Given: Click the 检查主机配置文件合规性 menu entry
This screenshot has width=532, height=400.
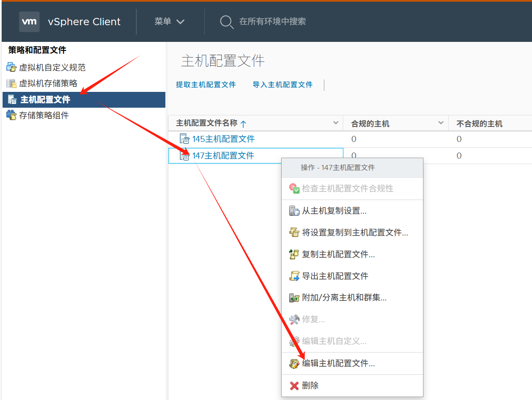Looking at the screenshot, I should coord(352,188).
